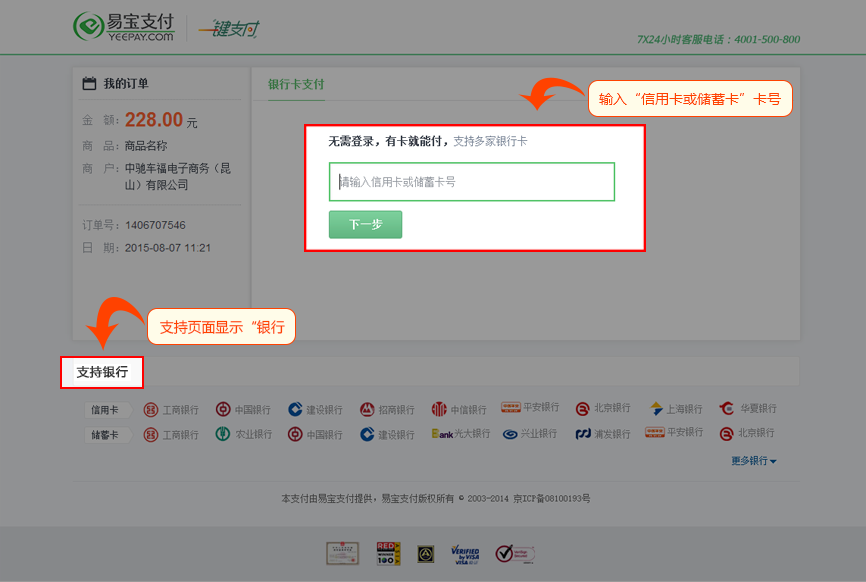The width and height of the screenshot is (866, 582).
Task: Choose 中信银行 credit card bank
Action: click(459, 410)
